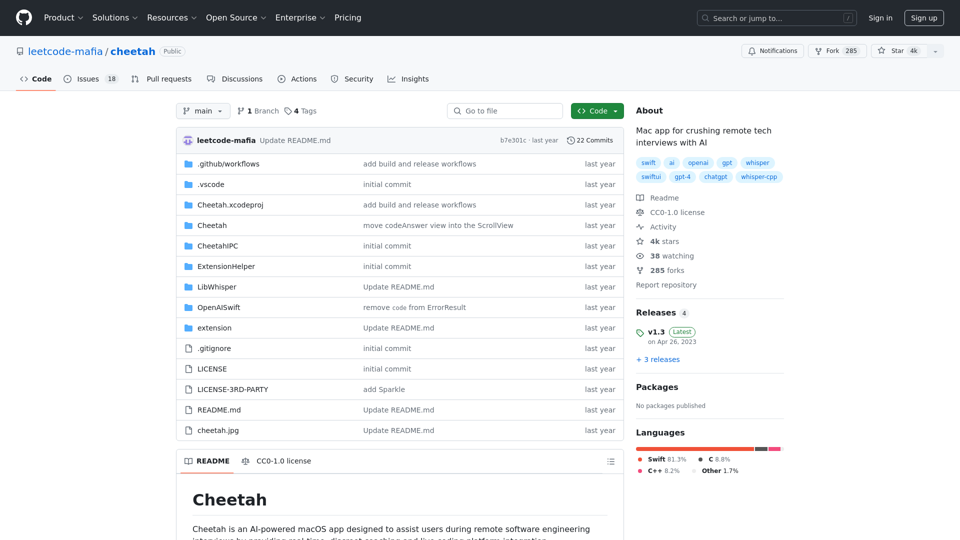Switch to the Issues tab

coord(90,79)
